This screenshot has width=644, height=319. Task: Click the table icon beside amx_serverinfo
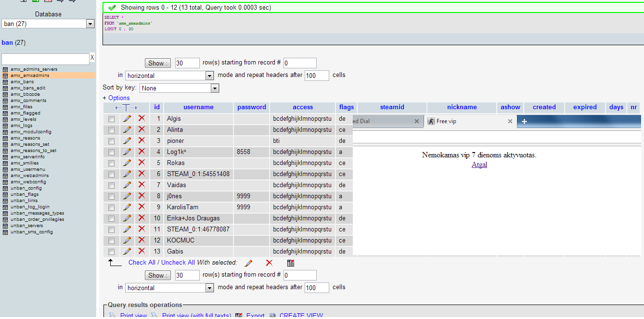(x=5, y=157)
